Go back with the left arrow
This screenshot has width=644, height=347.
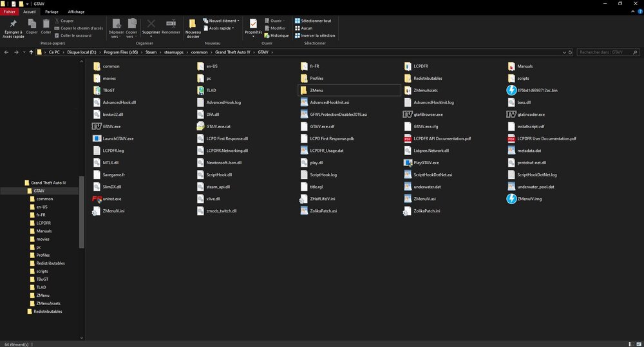(6, 52)
